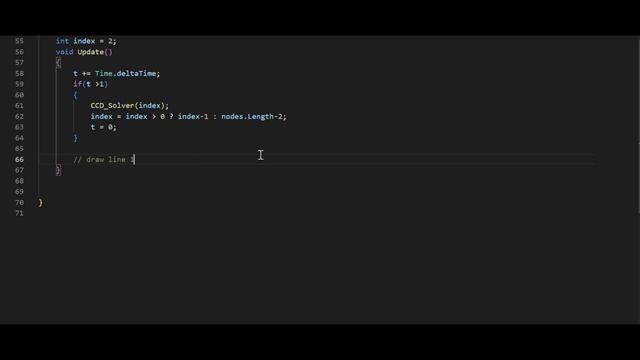Click 'nodes.Length-2' on line 62
Viewport: 640px width, 360px height.
click(252, 116)
